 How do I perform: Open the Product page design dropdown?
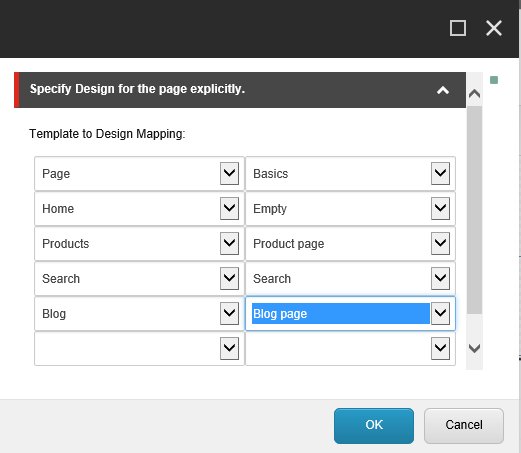[x=440, y=243]
